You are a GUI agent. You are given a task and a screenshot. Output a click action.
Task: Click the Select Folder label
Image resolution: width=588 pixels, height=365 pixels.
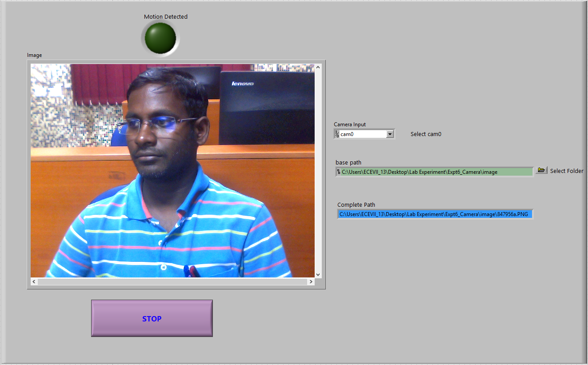566,171
